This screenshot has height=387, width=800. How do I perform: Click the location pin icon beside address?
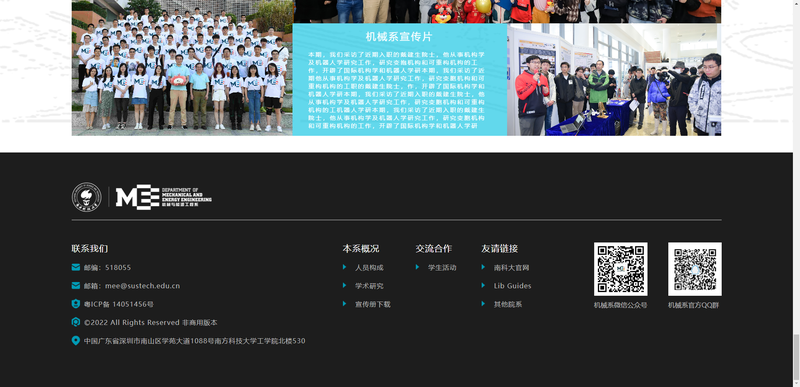[76, 341]
